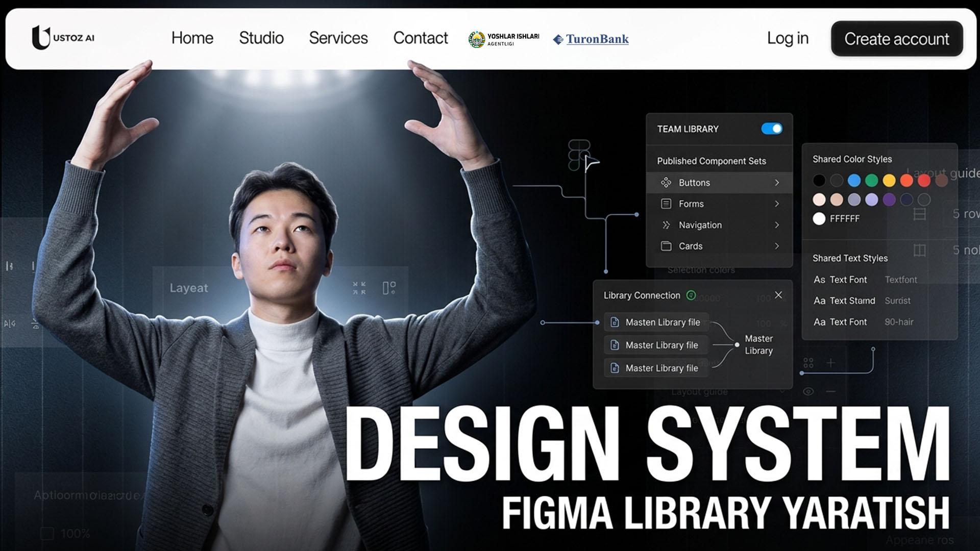Pick the yellow color style swatch
This screenshot has width=980, height=551.
889,180
